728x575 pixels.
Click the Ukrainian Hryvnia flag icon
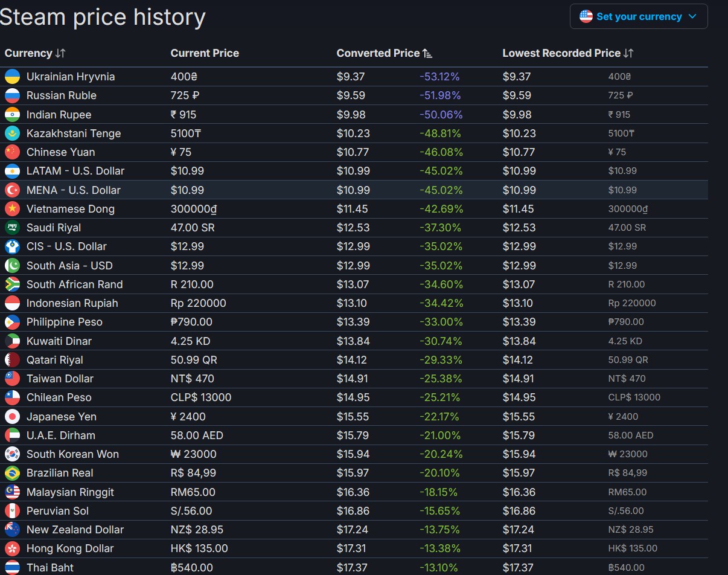[12, 77]
